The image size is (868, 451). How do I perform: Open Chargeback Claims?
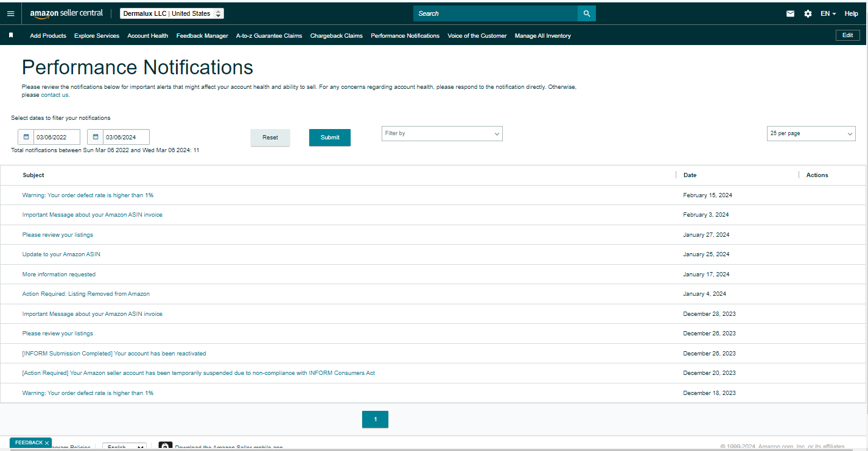pyautogui.click(x=337, y=36)
